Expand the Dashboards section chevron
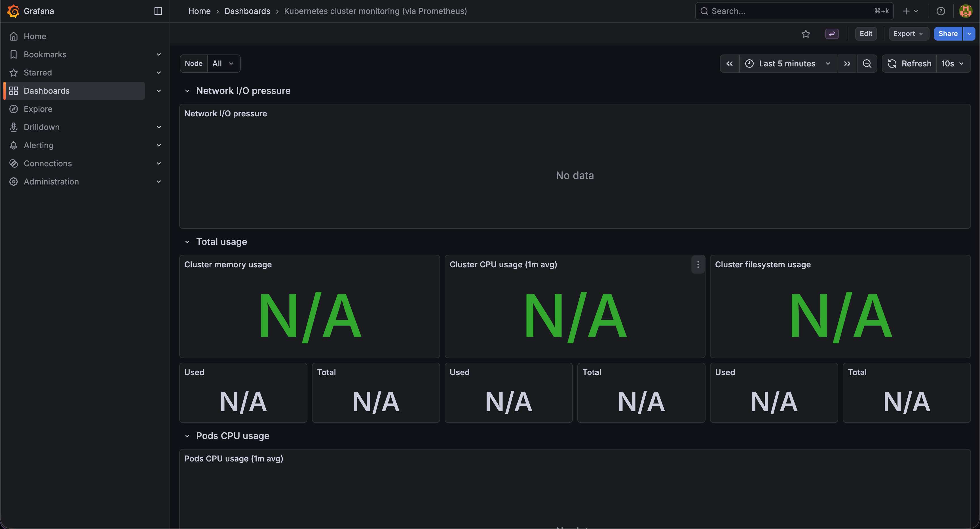The height and width of the screenshot is (529, 980). pos(159,91)
